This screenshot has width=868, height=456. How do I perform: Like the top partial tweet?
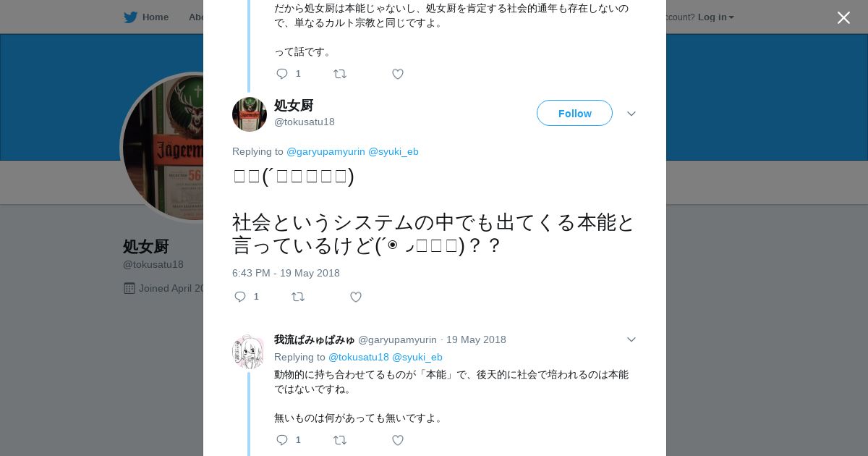click(398, 74)
